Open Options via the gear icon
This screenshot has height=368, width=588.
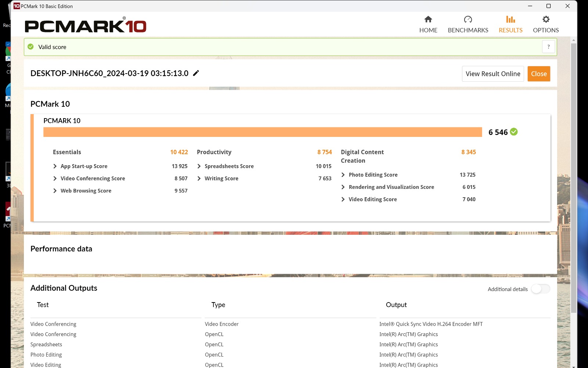coord(546,20)
